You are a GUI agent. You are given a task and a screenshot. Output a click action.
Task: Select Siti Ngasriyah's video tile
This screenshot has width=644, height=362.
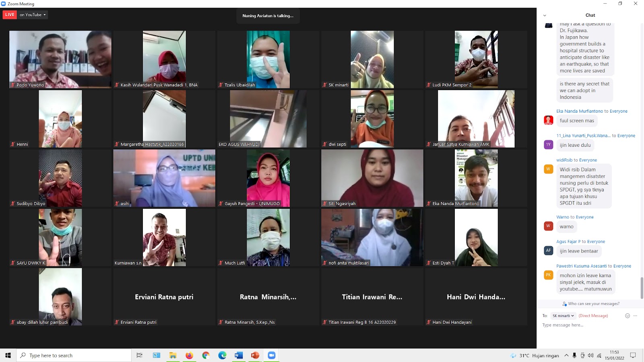(372, 178)
